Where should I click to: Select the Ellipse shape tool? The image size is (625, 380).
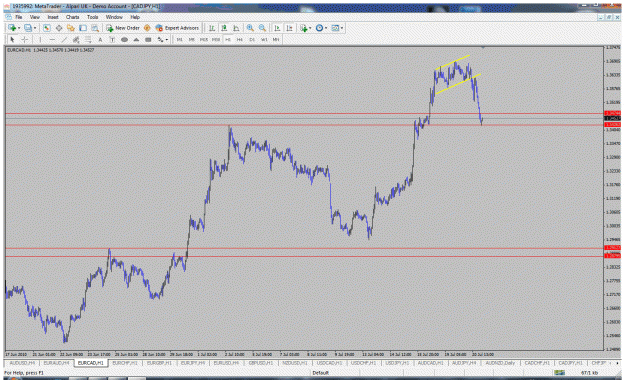[x=124, y=39]
